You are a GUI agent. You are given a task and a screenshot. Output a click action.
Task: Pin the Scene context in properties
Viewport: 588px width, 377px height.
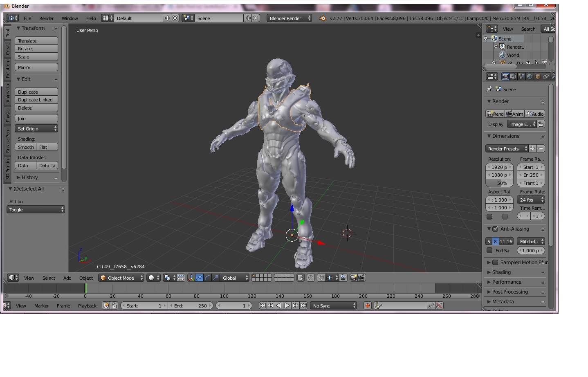[489, 89]
